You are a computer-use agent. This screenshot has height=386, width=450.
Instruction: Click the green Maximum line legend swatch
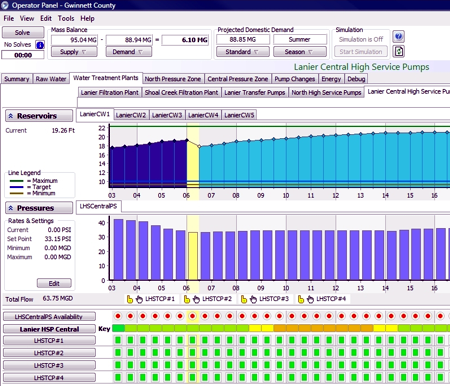pyautogui.click(x=16, y=181)
